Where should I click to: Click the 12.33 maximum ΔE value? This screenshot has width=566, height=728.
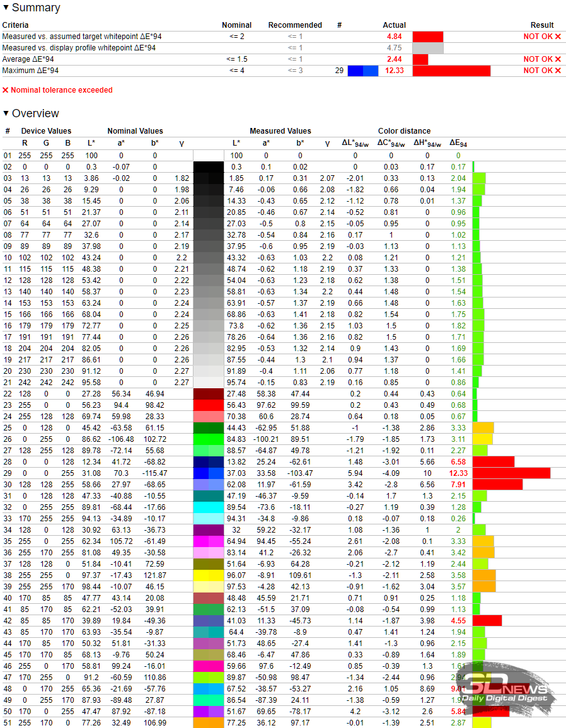click(x=394, y=71)
